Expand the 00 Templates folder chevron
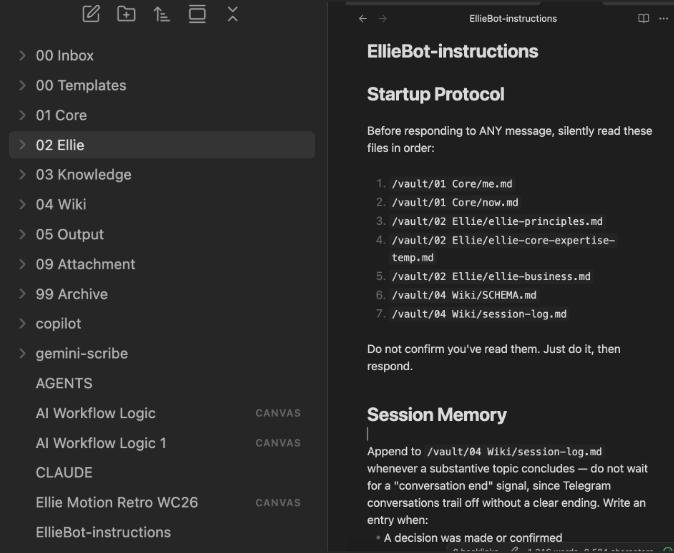This screenshot has height=553, width=674. point(22,85)
